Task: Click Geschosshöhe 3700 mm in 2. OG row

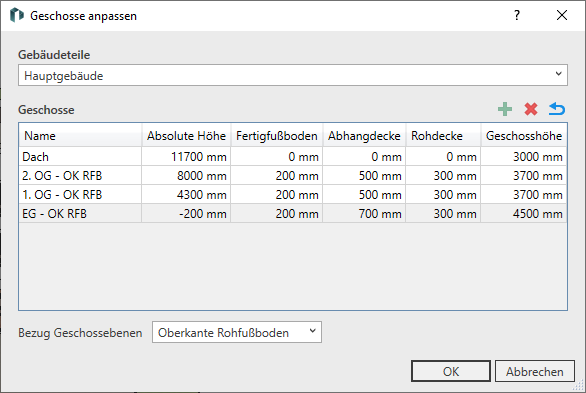Action: pyautogui.click(x=524, y=176)
